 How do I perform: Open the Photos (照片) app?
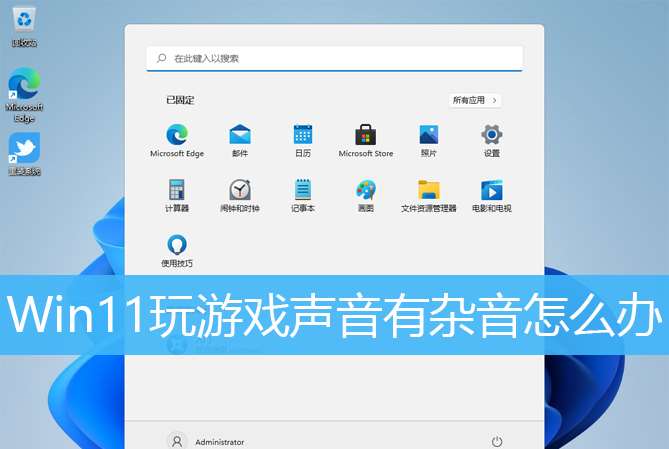[x=428, y=140]
